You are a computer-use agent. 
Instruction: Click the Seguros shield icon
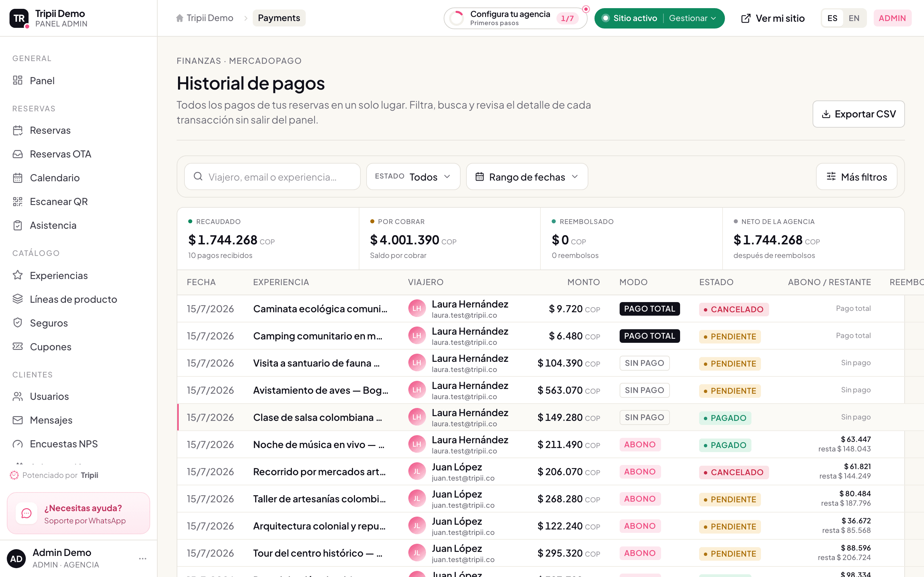(x=18, y=323)
